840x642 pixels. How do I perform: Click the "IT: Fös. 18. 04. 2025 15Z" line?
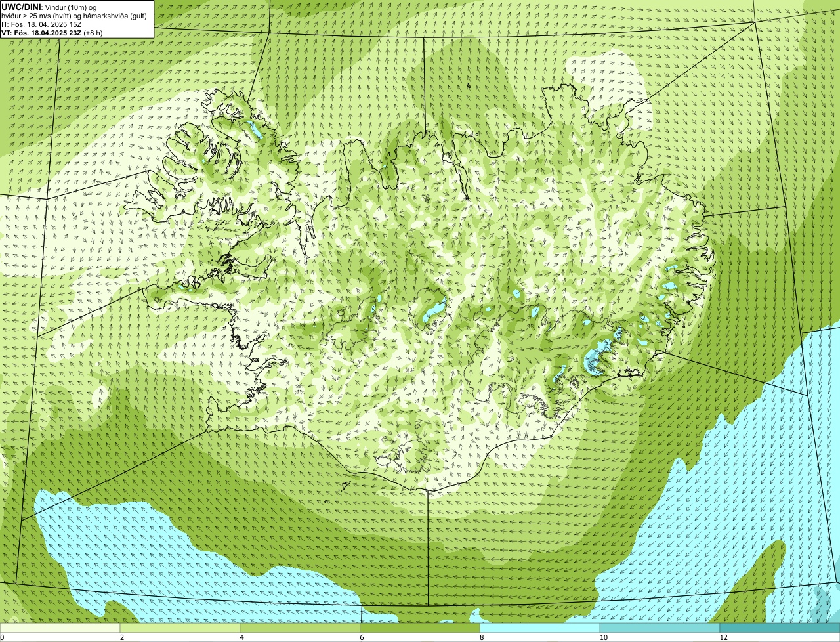[x=41, y=24]
